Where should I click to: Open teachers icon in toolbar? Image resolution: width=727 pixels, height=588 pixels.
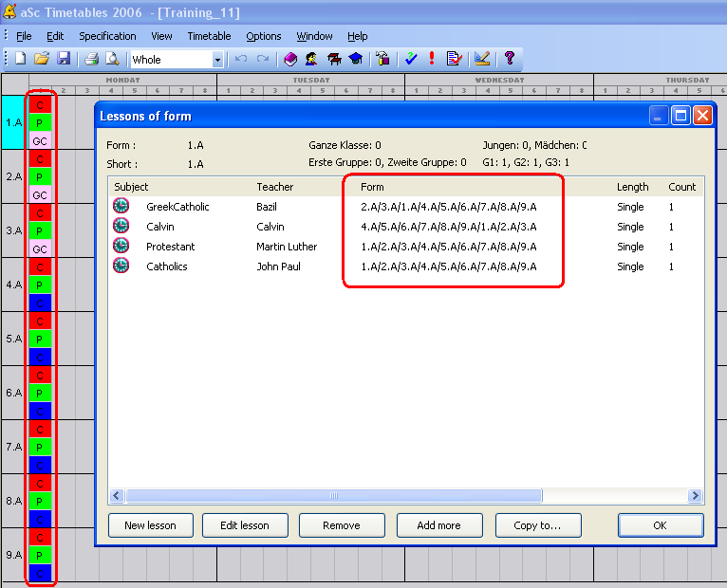[x=311, y=59]
